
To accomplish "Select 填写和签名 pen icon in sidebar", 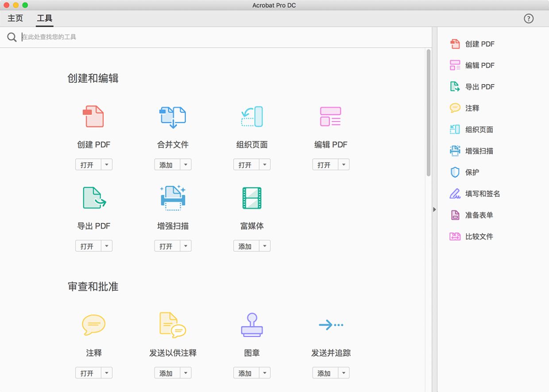I will pos(455,194).
